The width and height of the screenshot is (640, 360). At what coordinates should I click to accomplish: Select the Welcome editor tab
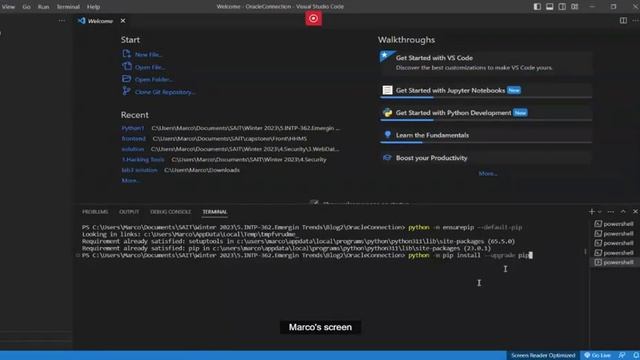coord(100,21)
